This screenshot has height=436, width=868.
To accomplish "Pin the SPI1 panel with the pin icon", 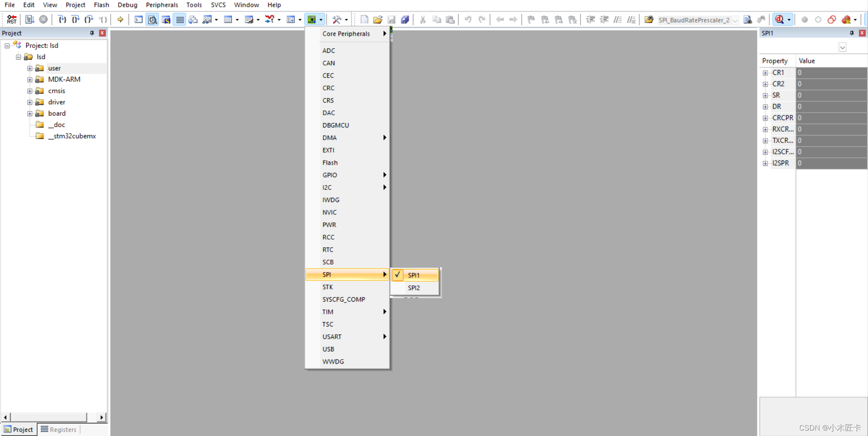I will coord(852,33).
